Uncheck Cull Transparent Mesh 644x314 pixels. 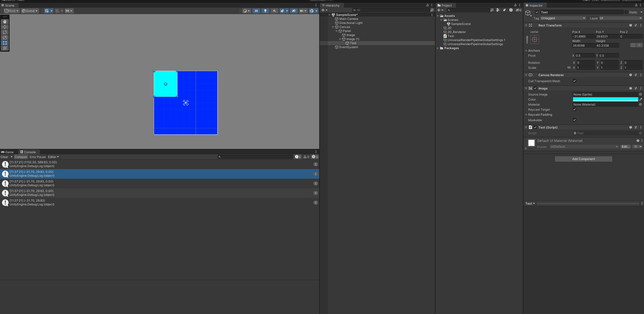pos(575,81)
